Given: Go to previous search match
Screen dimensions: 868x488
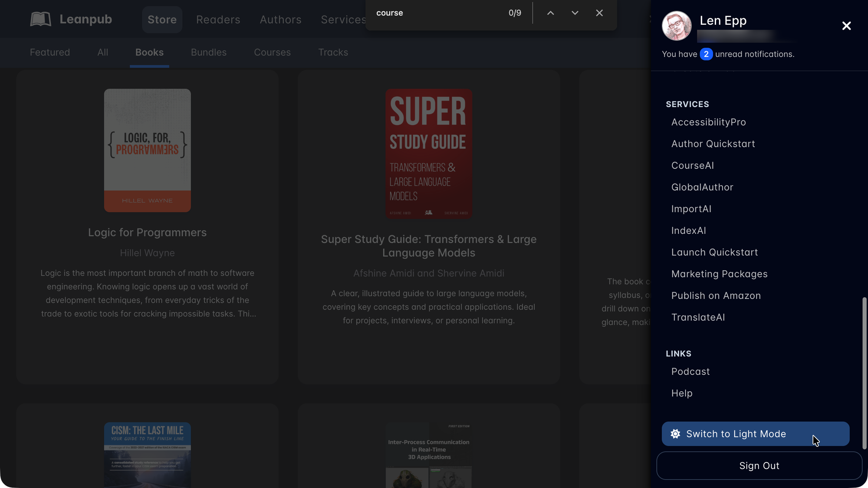Looking at the screenshot, I should (550, 13).
